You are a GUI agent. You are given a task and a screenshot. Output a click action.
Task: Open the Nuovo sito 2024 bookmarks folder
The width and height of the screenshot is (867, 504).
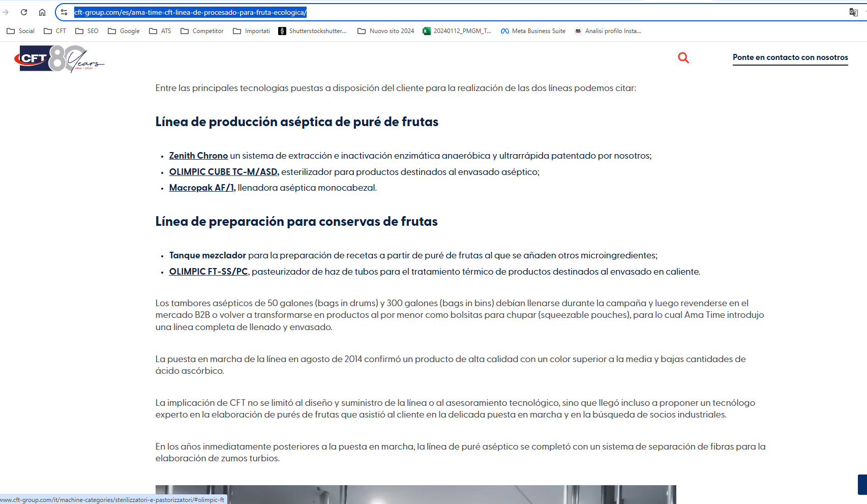(386, 31)
